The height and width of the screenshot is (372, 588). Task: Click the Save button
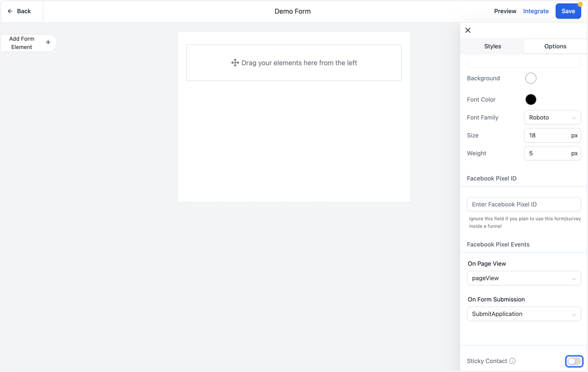(568, 11)
